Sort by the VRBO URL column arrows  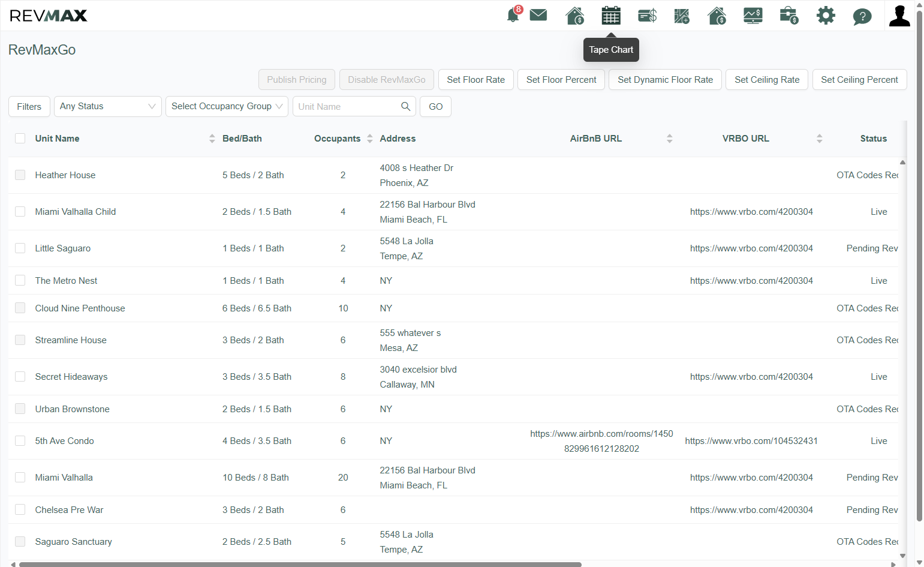pos(820,139)
